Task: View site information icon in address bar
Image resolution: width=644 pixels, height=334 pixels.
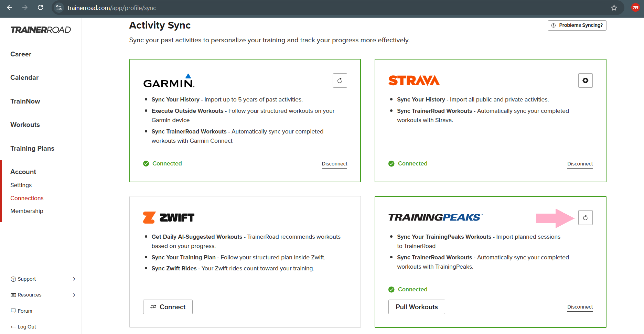Action: click(59, 8)
